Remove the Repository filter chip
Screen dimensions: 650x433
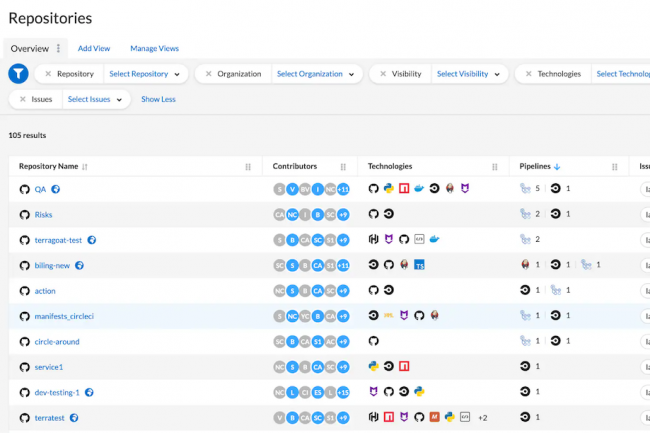[48, 74]
